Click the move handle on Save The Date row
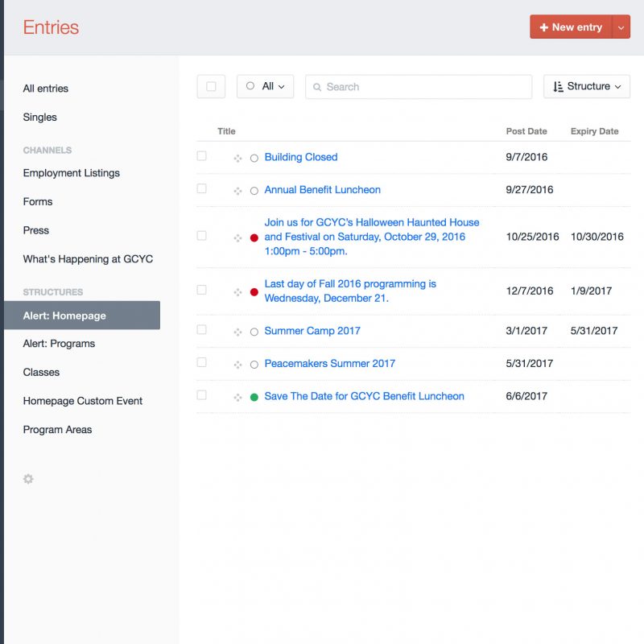This screenshot has height=644, width=644. coord(237,397)
